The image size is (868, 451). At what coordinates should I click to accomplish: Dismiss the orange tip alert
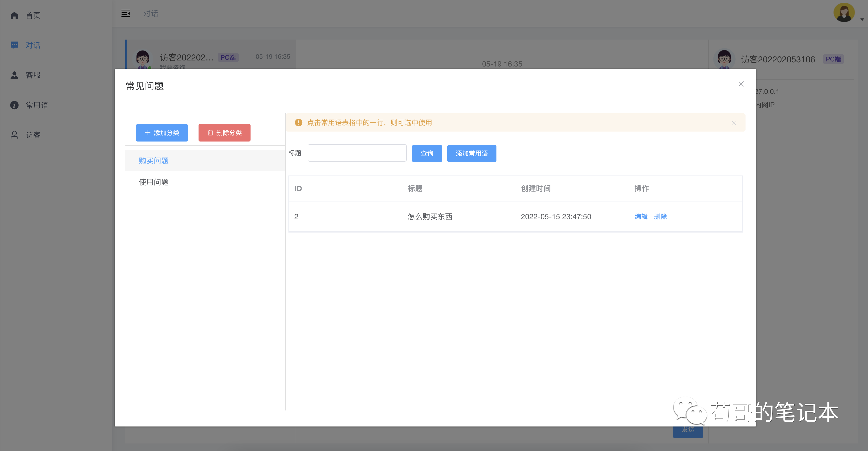(734, 123)
